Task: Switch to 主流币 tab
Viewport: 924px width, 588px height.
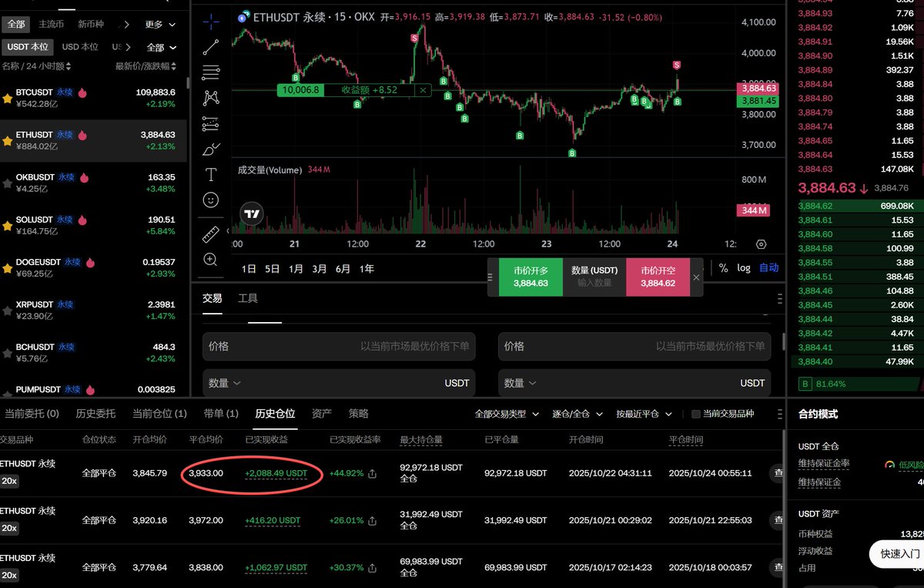Action: click(52, 25)
